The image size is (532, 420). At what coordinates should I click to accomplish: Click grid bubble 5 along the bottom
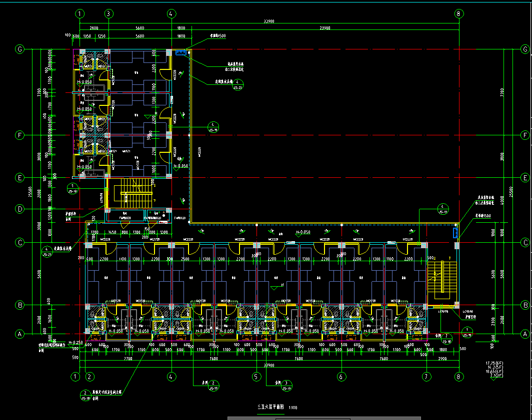(256, 376)
